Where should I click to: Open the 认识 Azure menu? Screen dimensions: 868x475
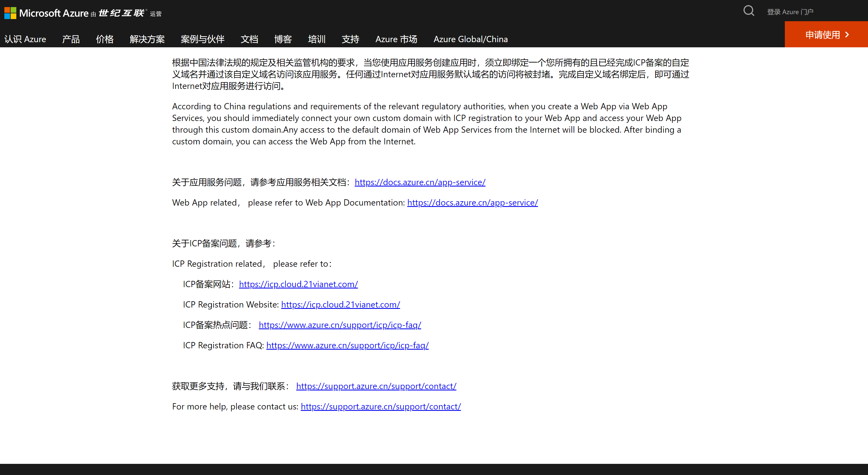(25, 39)
